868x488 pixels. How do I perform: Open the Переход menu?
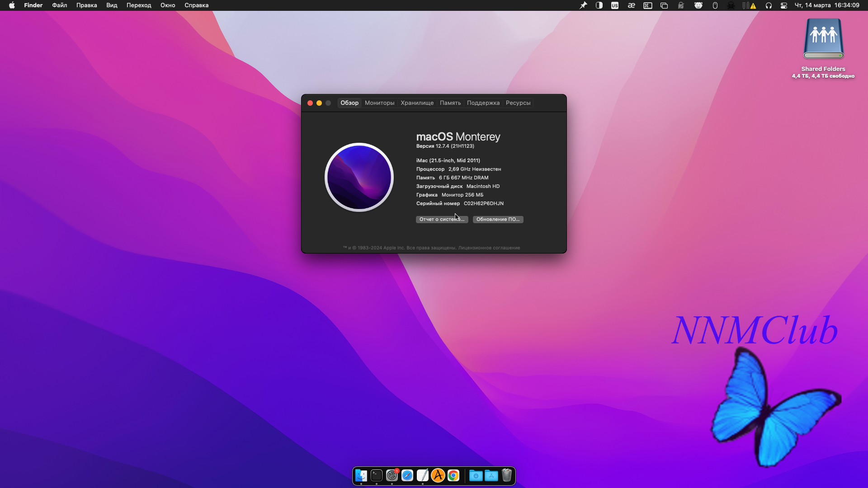coord(139,5)
